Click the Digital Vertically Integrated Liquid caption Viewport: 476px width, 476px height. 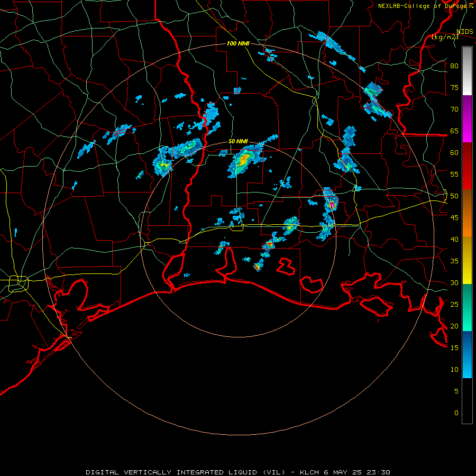point(238,472)
